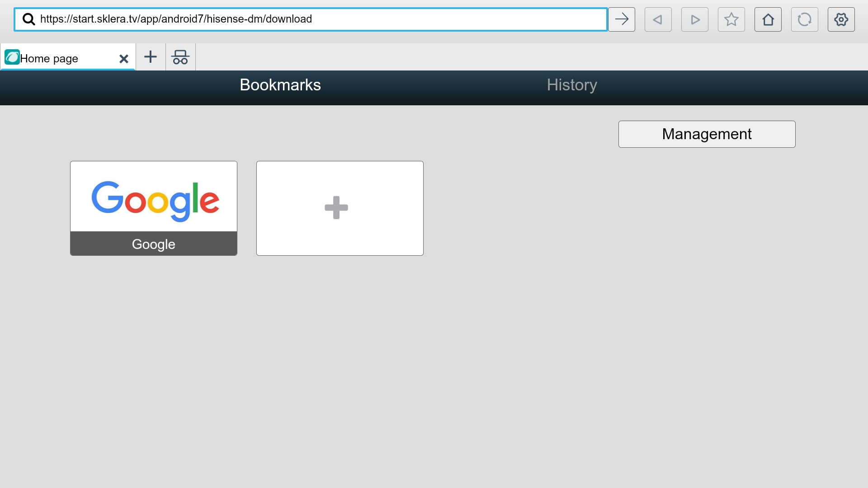Screen dimensions: 868x488
Task: Bookmark page with star icon
Action: pyautogui.click(x=731, y=19)
